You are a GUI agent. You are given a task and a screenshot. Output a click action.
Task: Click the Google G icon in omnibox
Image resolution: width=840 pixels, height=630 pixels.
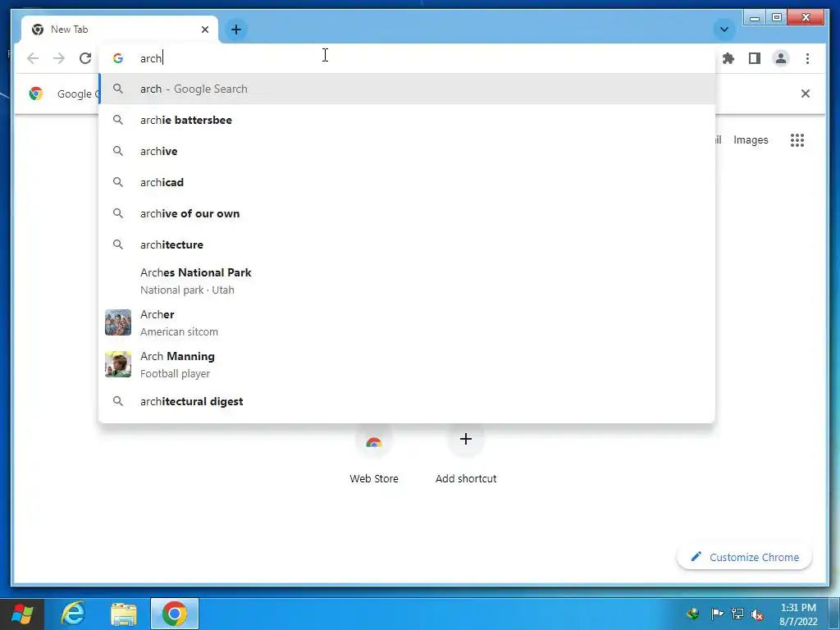[118, 58]
